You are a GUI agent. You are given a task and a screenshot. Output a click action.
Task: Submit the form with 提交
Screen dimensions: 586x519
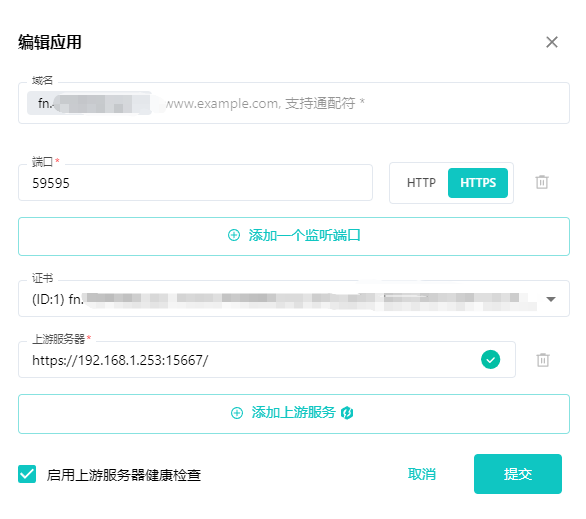(518, 474)
